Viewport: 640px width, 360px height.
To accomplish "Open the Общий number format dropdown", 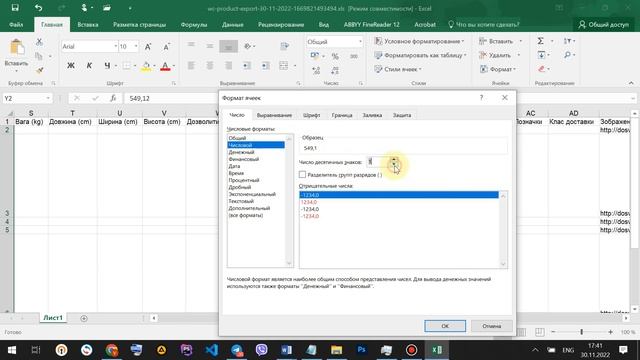I will point(360,42).
